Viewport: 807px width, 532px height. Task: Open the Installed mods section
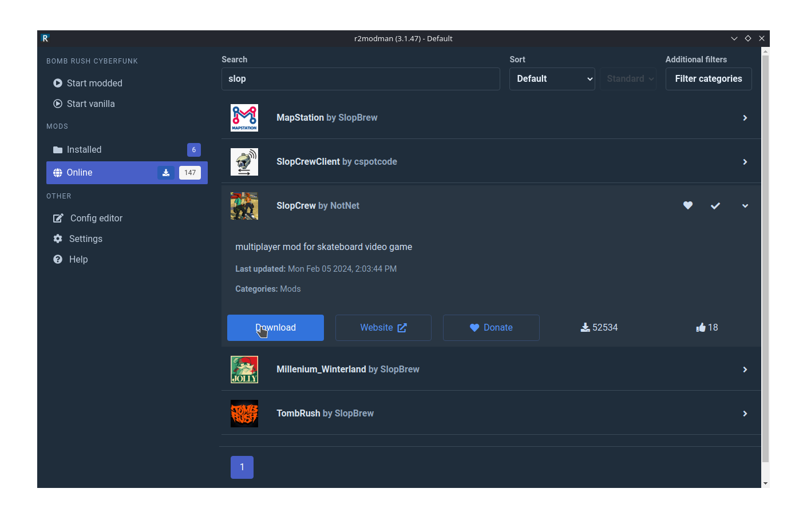coord(127,150)
